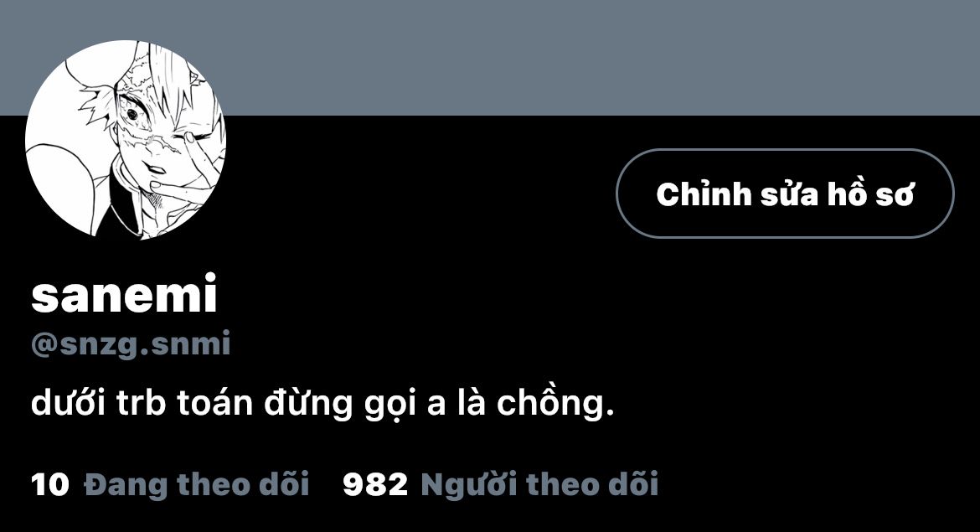Open the circular manga profile picture
This screenshot has height=532, width=980.
(x=126, y=139)
